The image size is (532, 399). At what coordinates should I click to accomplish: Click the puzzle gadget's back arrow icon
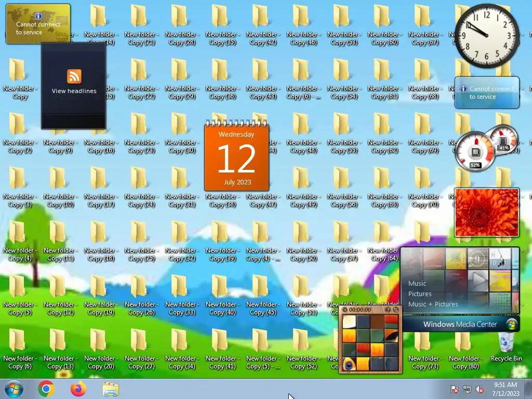[345, 310]
